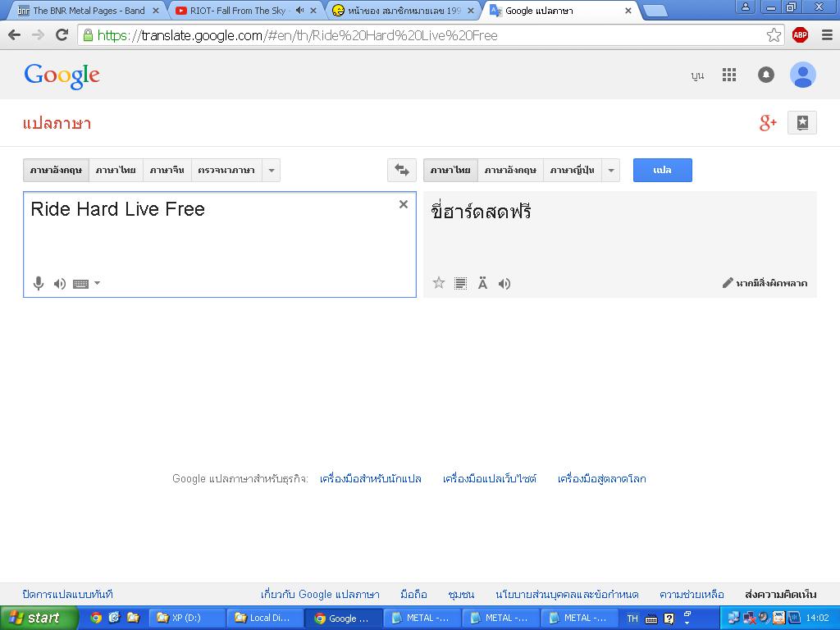Select source language ภาษาอังกฤษ
This screenshot has width=840, height=630.
(56, 171)
